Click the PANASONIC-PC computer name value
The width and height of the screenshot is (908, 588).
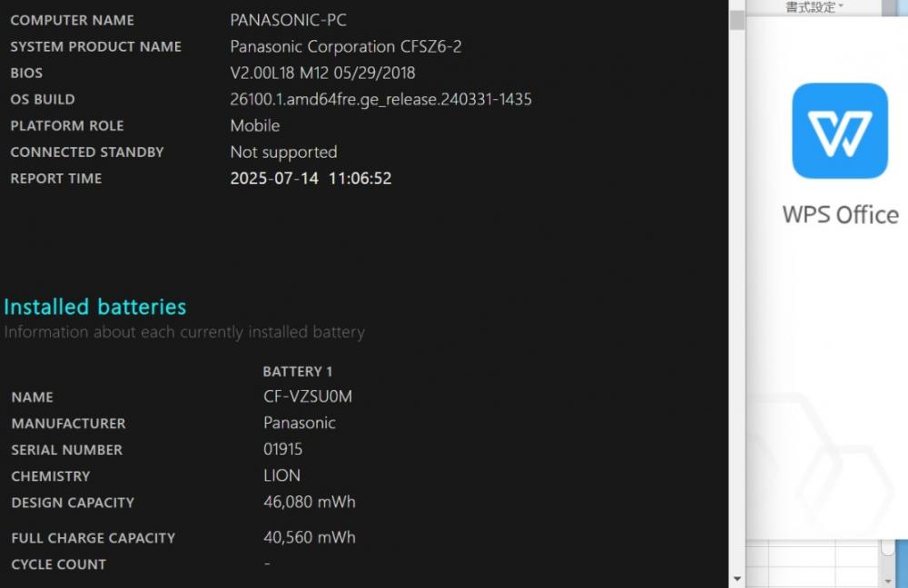coord(289,20)
